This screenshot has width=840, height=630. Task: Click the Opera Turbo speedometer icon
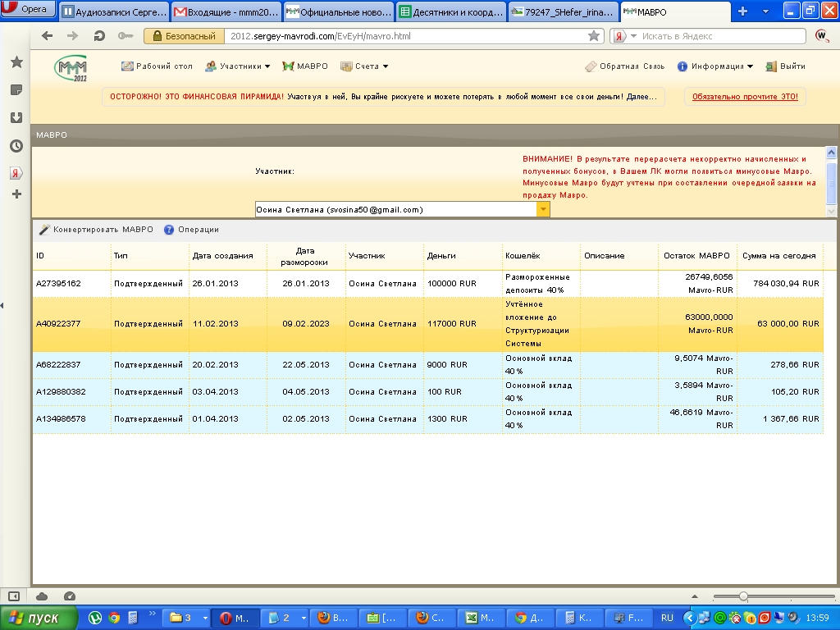click(70, 596)
